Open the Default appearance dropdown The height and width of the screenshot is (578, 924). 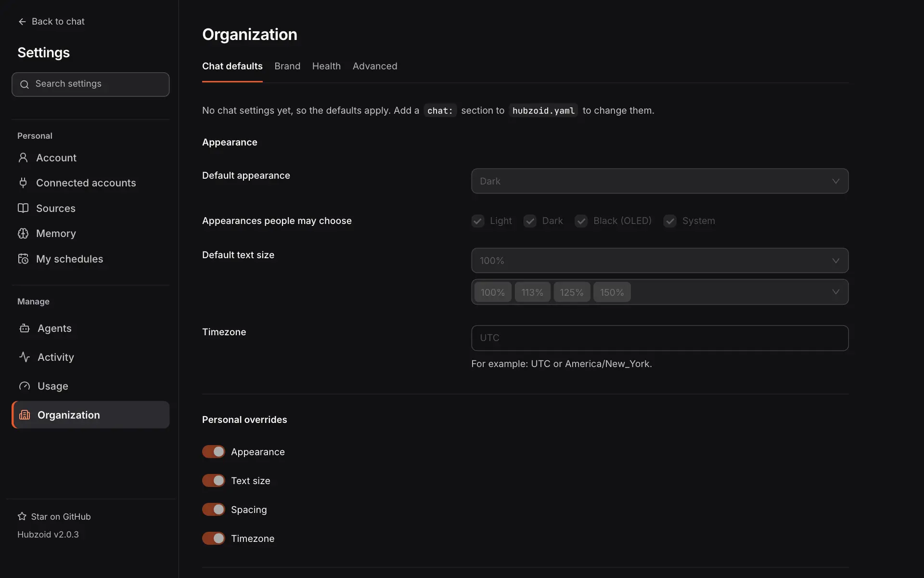coord(660,181)
